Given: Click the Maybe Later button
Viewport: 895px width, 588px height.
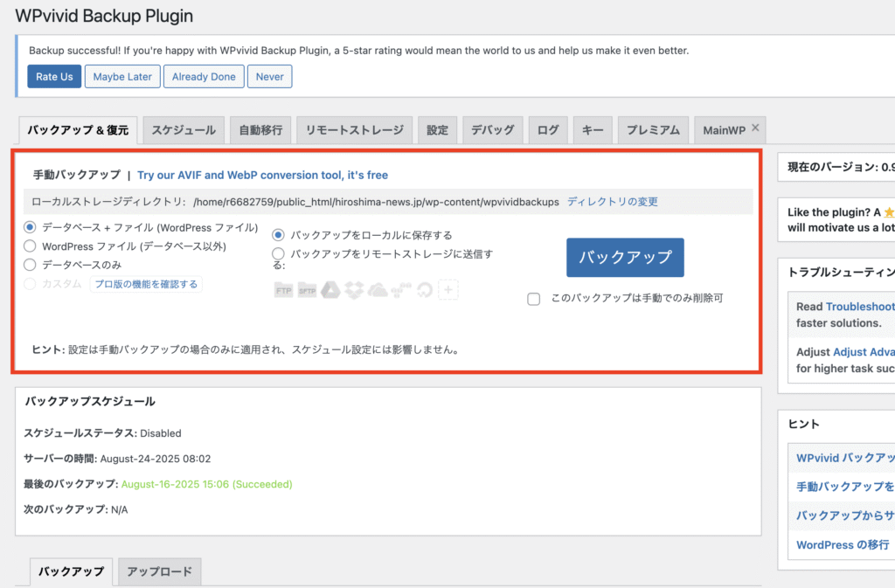Looking at the screenshot, I should tap(122, 76).
